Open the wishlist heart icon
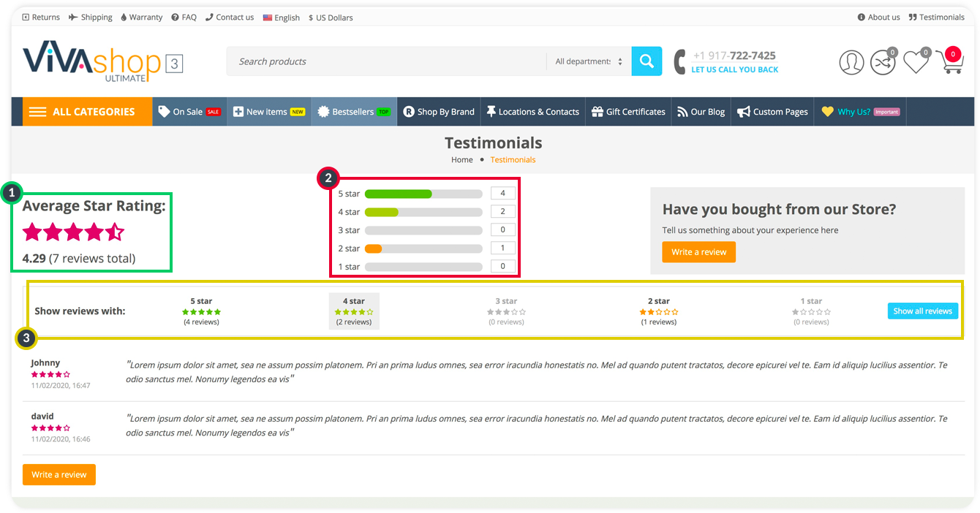Viewport: 980px width, 513px height. pos(915,62)
